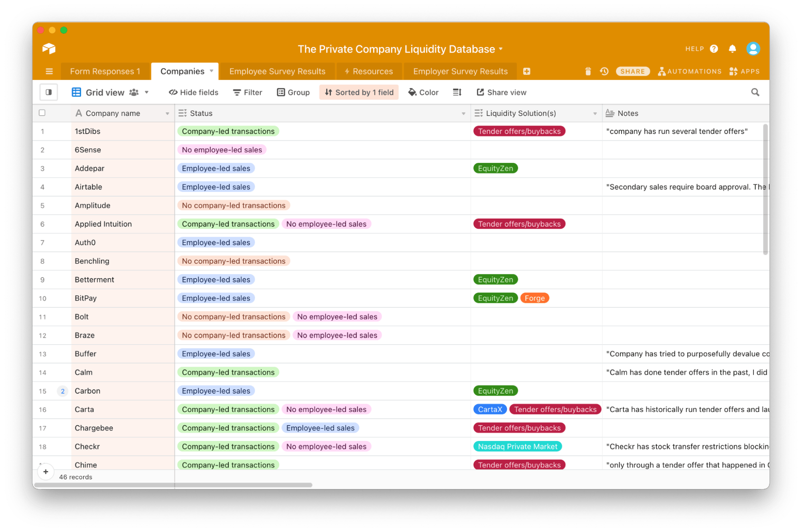This screenshot has height=532, width=802.
Task: Open the Companies tab dropdown arrow
Action: tap(211, 71)
